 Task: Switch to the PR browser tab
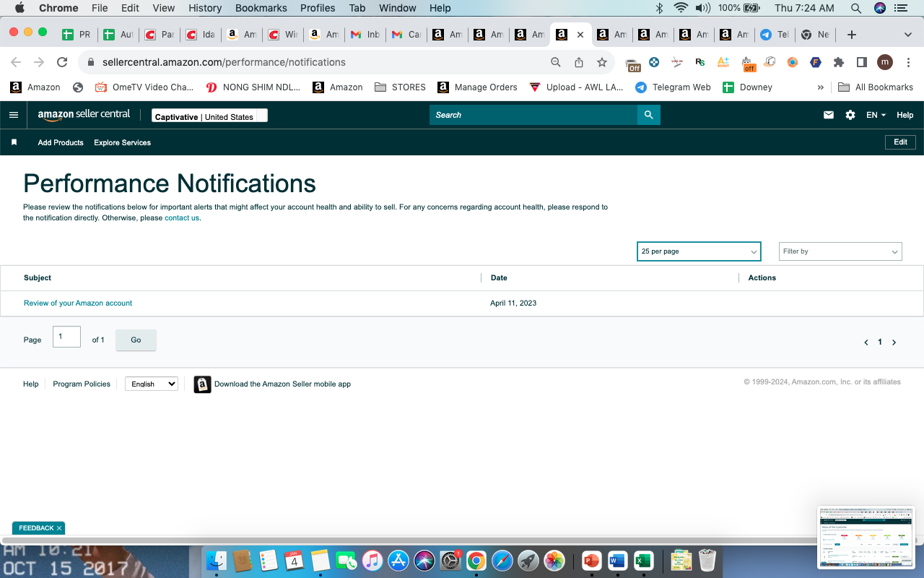pyautogui.click(x=77, y=35)
